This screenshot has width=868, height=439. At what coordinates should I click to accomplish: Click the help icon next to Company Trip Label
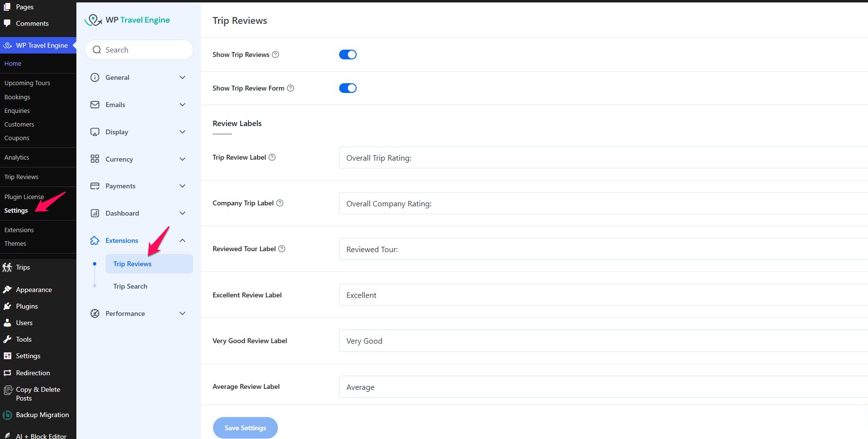(280, 203)
